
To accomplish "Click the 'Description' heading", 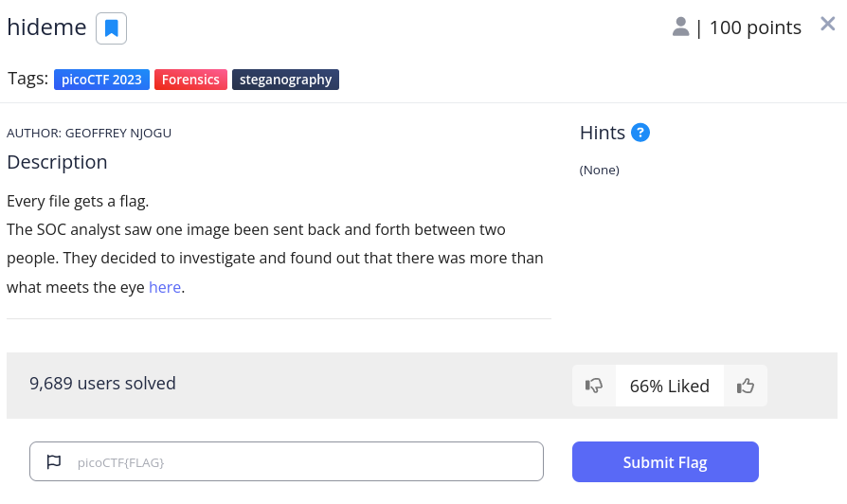I will 57,162.
